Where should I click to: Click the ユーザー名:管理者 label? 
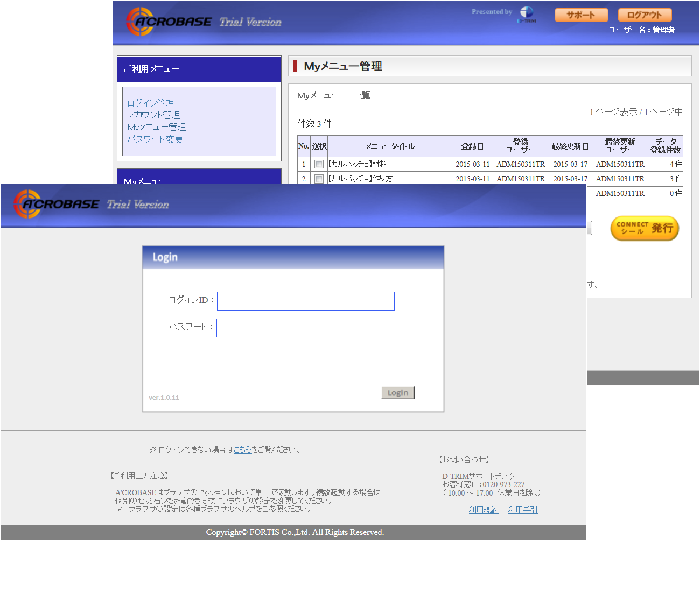642,30
